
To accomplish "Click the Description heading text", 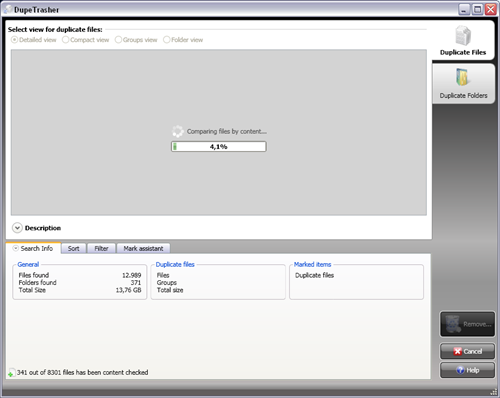I will coord(43,228).
